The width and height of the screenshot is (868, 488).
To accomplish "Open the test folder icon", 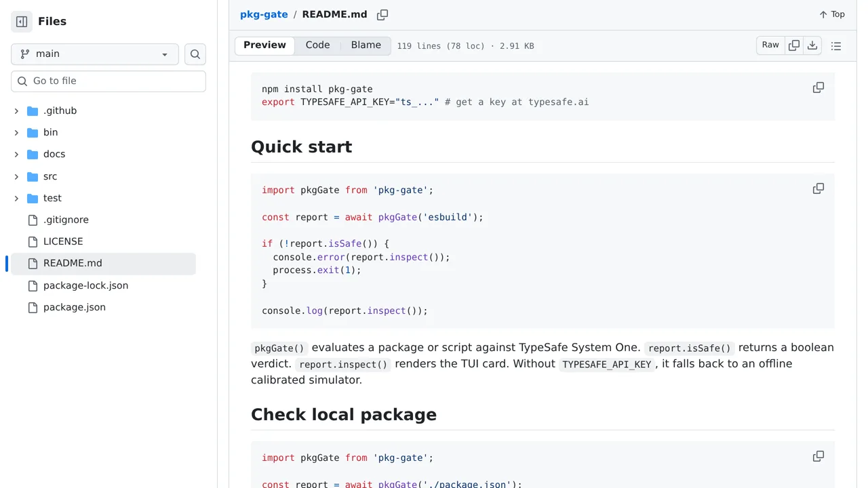I will [33, 199].
